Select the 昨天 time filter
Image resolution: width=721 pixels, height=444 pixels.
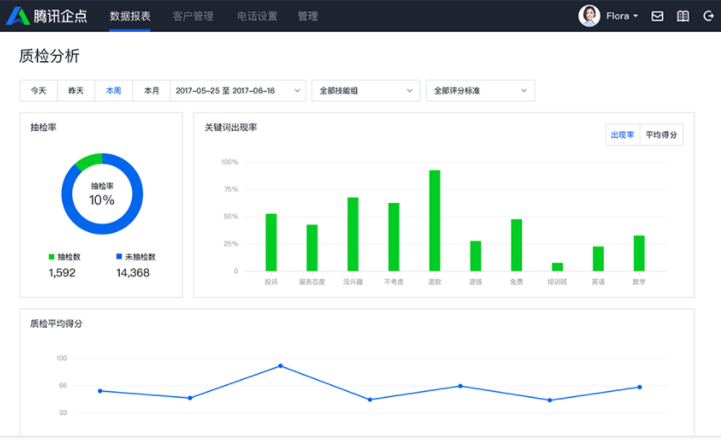coord(76,91)
